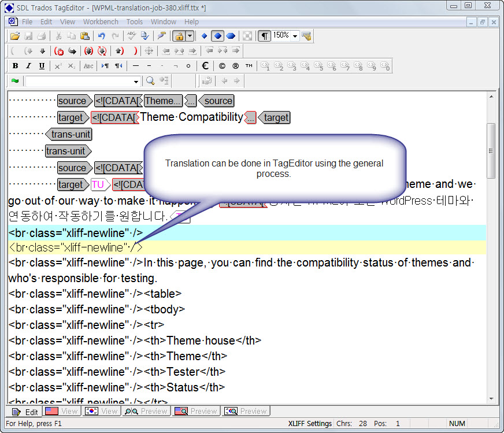Toggle Underline formatting
The width and height of the screenshot is (504, 433).
click(42, 66)
